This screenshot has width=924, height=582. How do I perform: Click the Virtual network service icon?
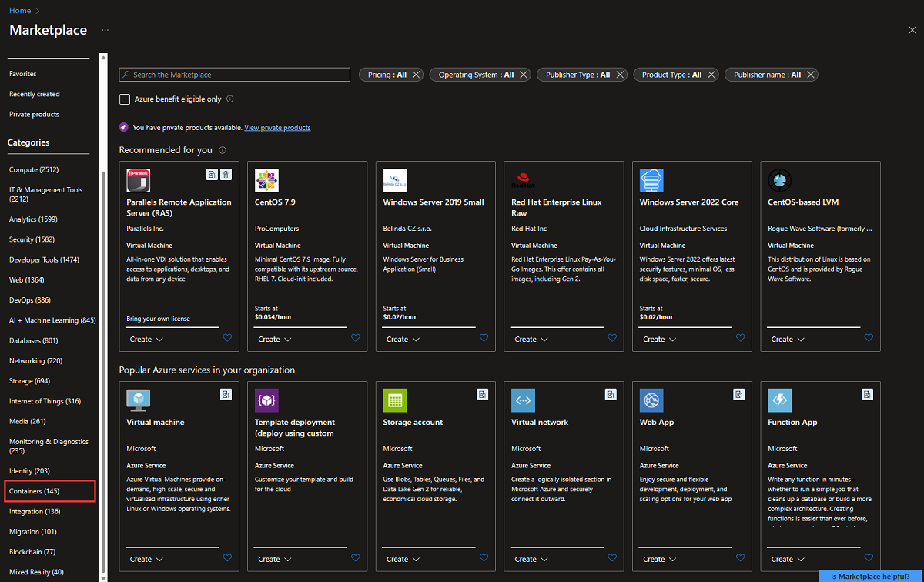523,400
